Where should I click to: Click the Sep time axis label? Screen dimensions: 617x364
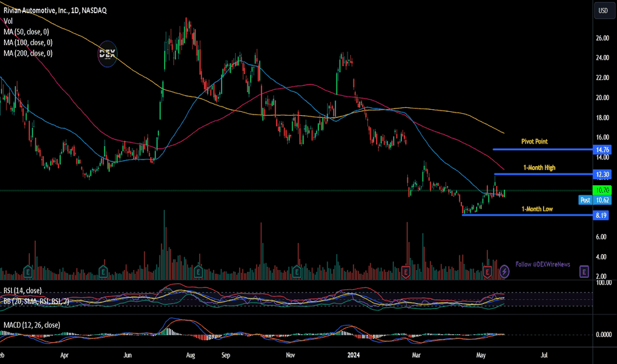[226, 355]
